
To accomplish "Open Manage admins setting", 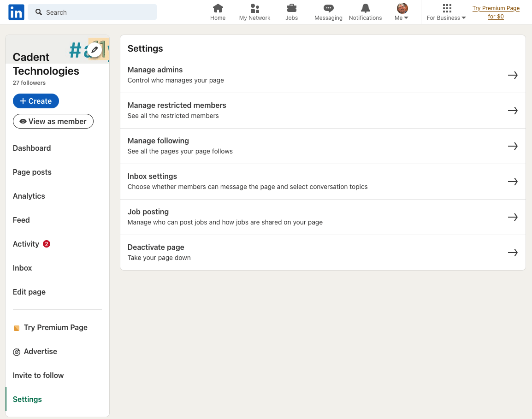I will 323,75.
